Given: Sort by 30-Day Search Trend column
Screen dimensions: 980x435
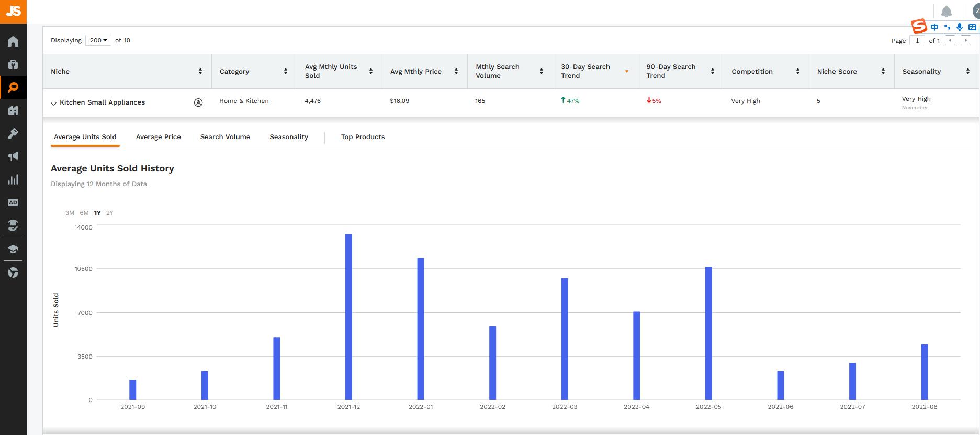Looking at the screenshot, I should click(626, 72).
